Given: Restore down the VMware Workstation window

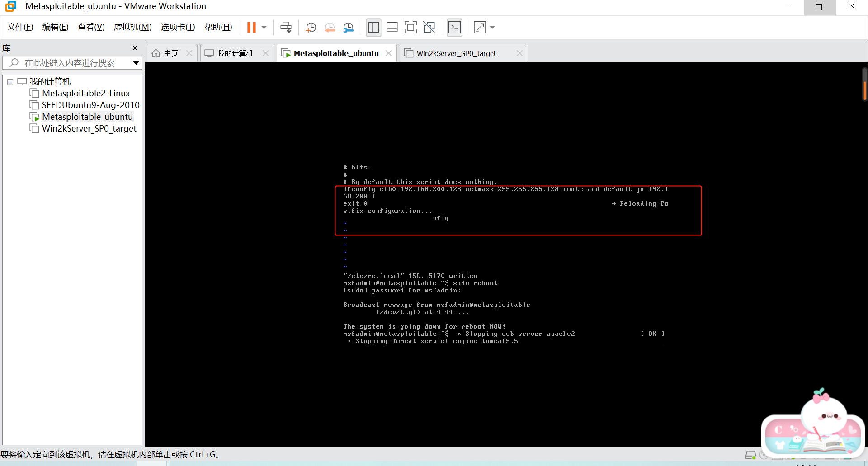Looking at the screenshot, I should [x=820, y=6].
